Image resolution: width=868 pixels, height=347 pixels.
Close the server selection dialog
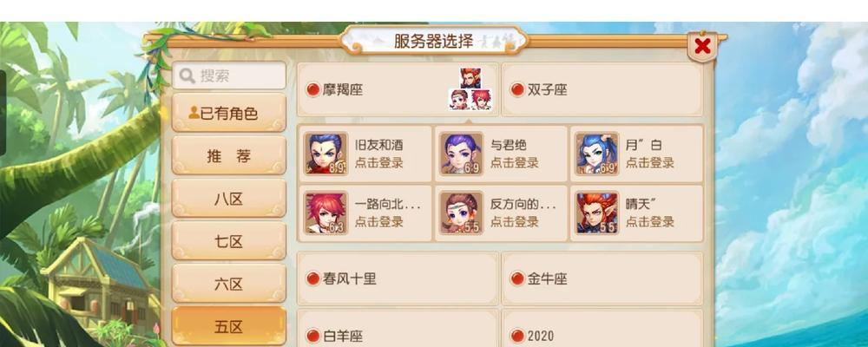pos(702,46)
